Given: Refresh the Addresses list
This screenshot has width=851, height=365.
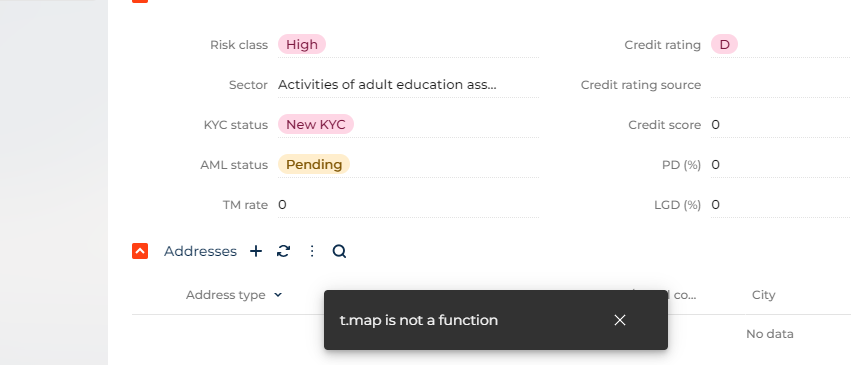Looking at the screenshot, I should pos(283,251).
